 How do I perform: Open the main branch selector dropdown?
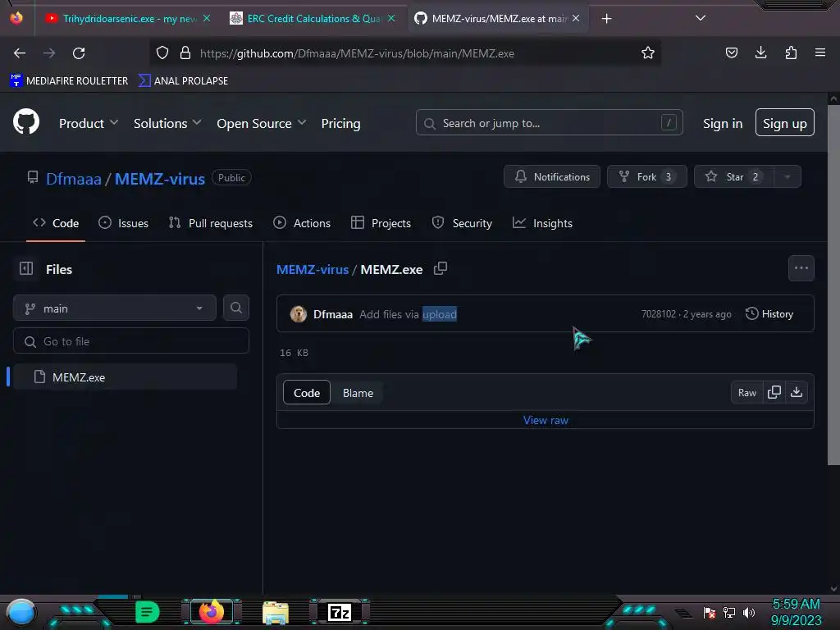click(115, 308)
